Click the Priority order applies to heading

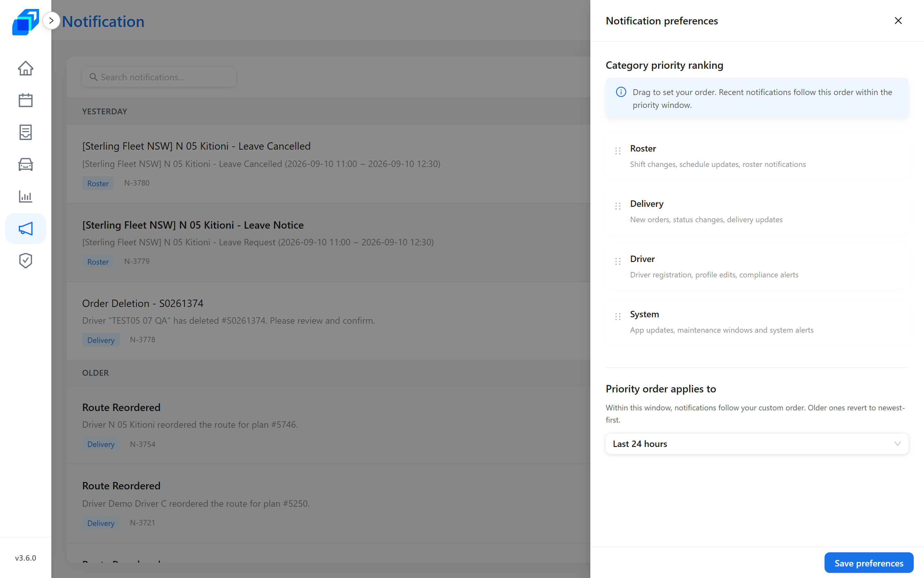tap(661, 389)
